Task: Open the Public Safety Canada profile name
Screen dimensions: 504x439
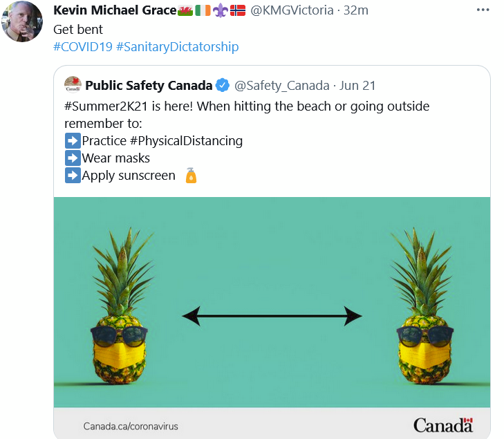Action: (149, 86)
